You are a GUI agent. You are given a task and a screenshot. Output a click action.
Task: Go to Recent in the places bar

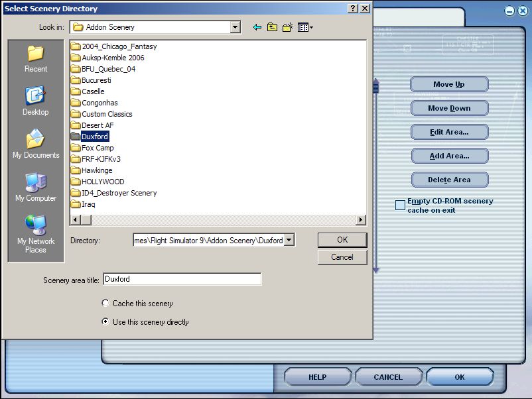[36, 58]
